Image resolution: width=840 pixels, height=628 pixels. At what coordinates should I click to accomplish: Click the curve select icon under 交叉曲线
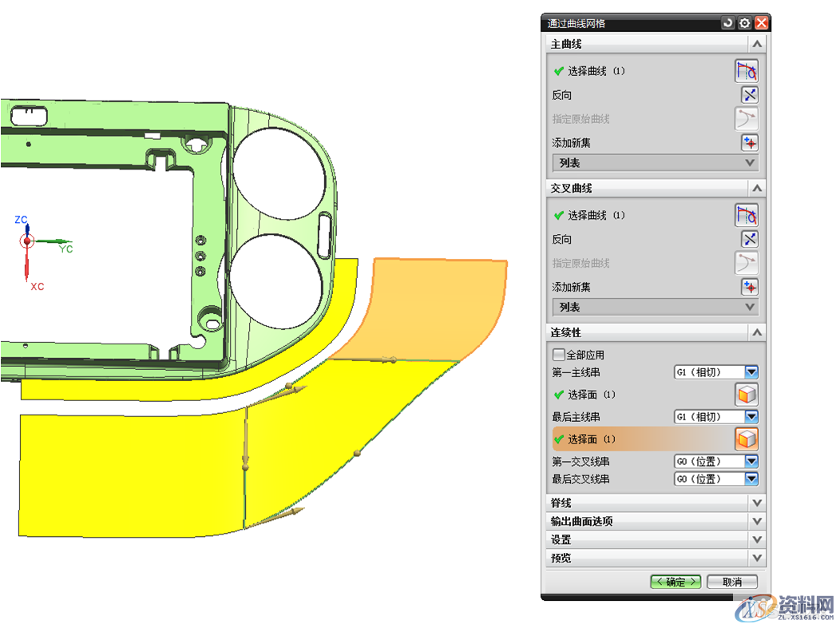pos(746,215)
